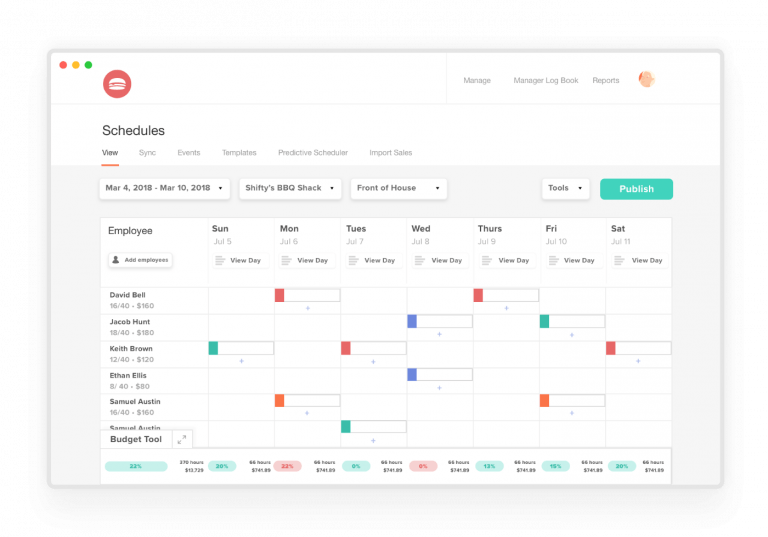Click the list icon in Saturday's View Day
The image size is (768, 537).
point(619,260)
